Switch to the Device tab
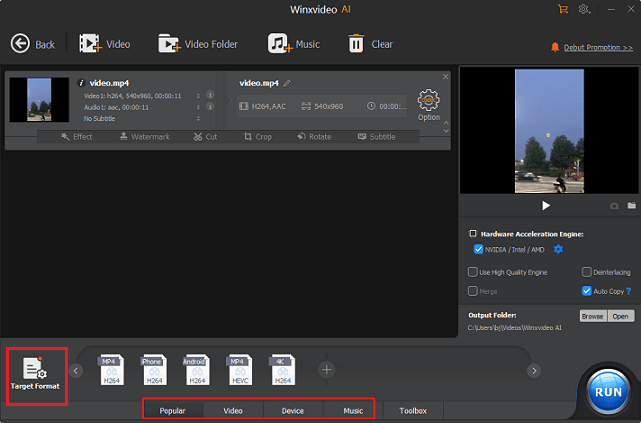The image size is (641, 423). pyautogui.click(x=293, y=410)
